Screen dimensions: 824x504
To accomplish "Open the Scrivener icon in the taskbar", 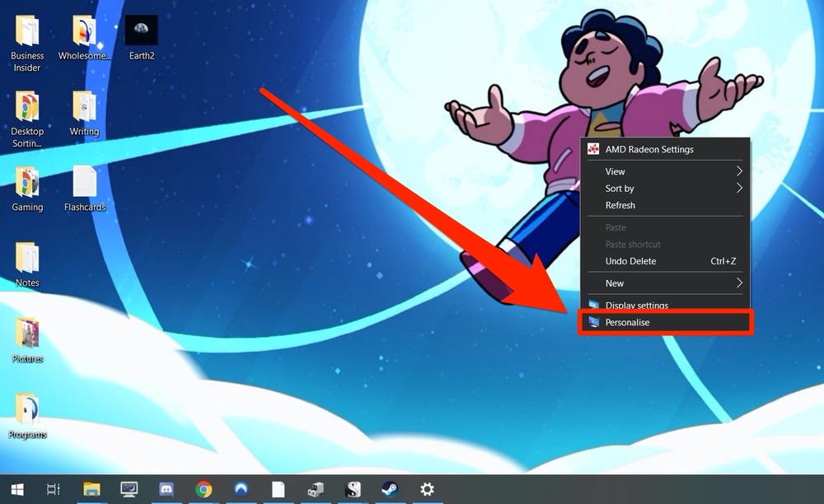I will pos(353,489).
